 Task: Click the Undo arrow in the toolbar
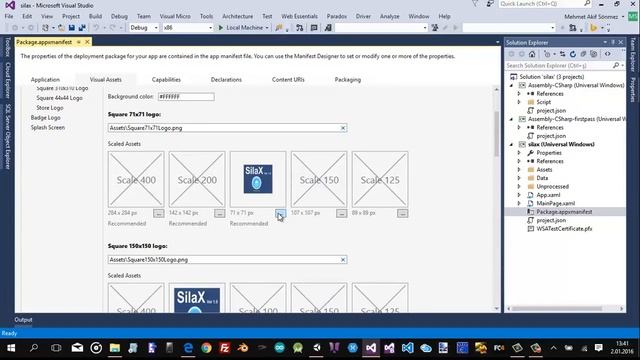point(96,28)
